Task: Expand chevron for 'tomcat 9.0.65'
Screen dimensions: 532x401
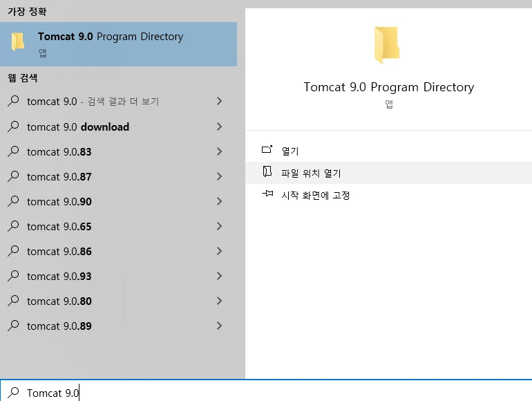Action: pyautogui.click(x=220, y=226)
